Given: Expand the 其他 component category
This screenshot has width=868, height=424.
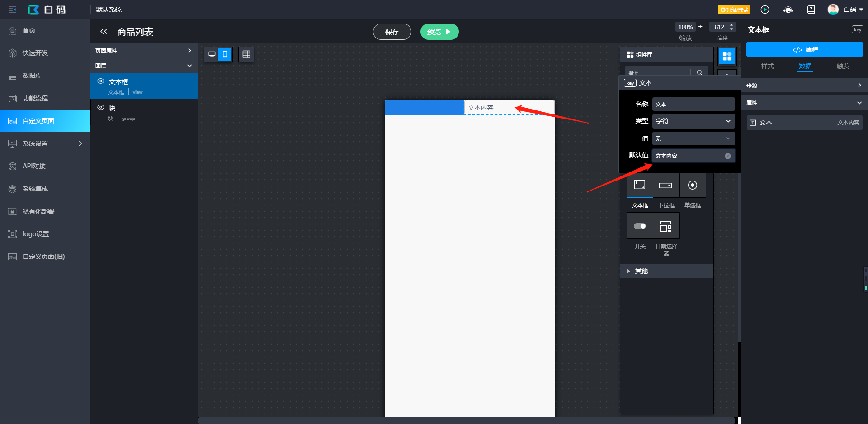Looking at the screenshot, I should tap(666, 271).
